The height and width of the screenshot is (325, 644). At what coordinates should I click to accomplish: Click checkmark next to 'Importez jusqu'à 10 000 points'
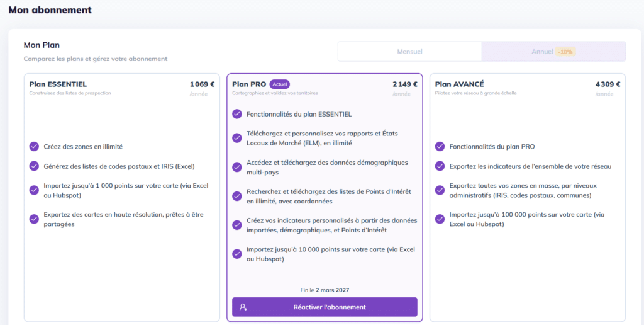[237, 254]
